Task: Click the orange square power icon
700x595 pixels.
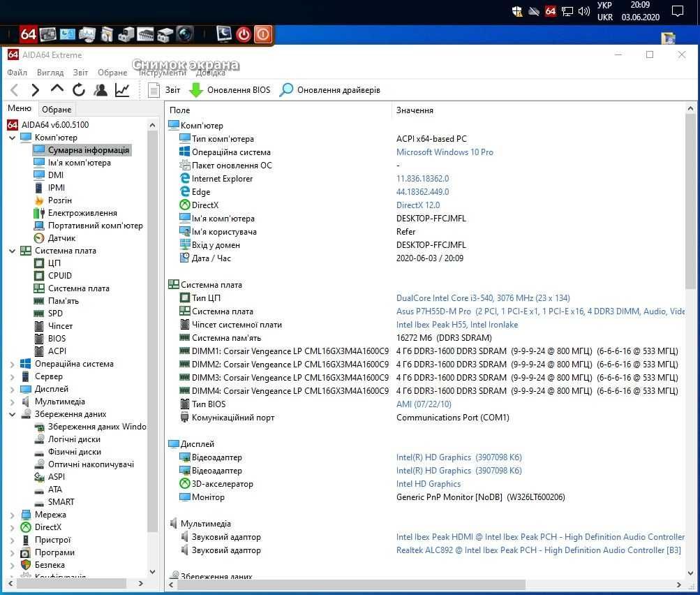Action: click(263, 34)
